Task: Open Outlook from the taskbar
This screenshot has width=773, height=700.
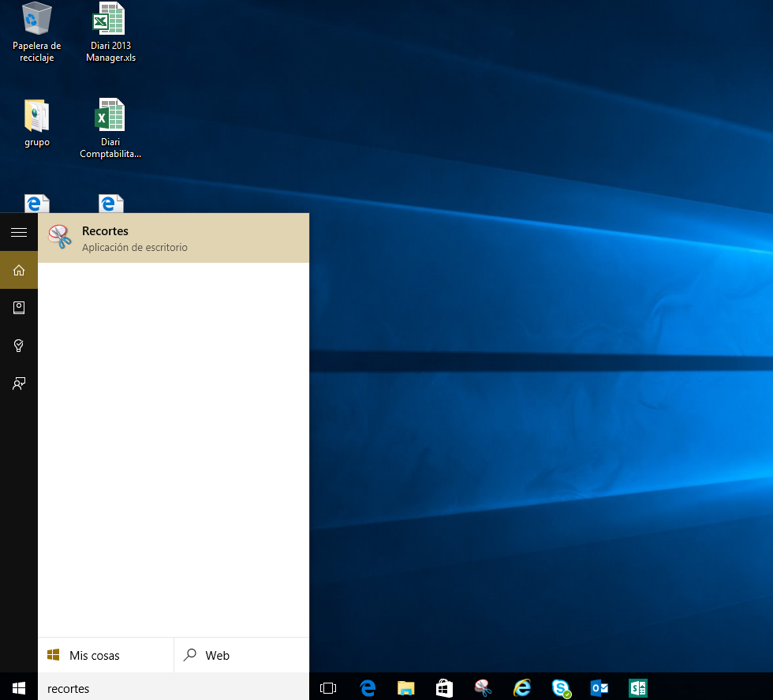Action: [x=599, y=688]
